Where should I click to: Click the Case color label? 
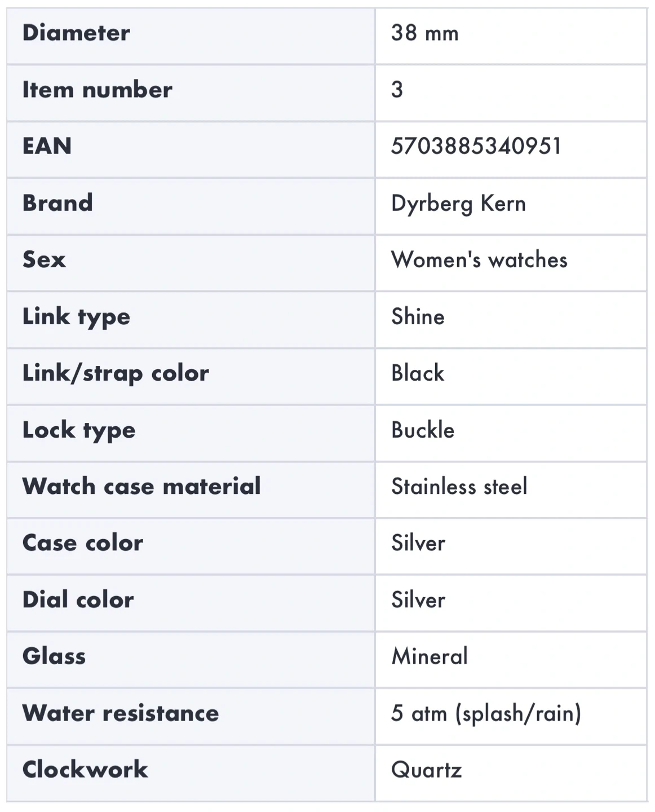(83, 543)
